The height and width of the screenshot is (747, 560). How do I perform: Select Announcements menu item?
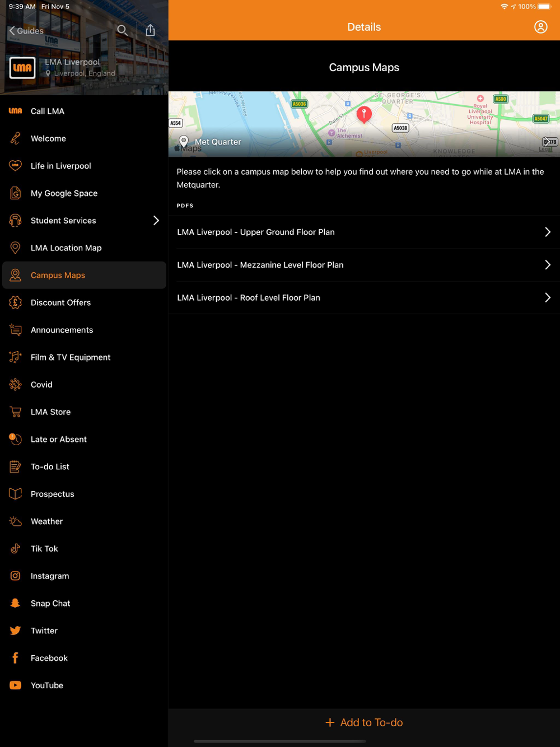84,330
